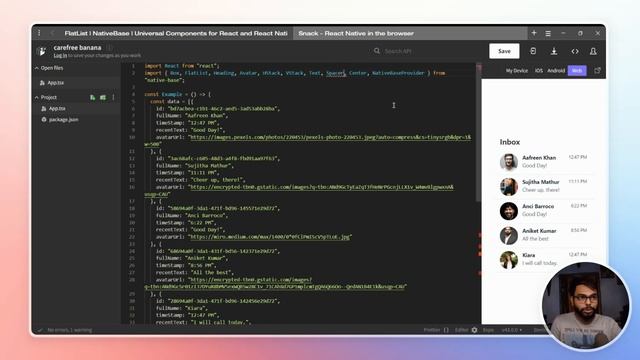Click the package.json file icon
Screen dimensions: 640x360
(44, 120)
